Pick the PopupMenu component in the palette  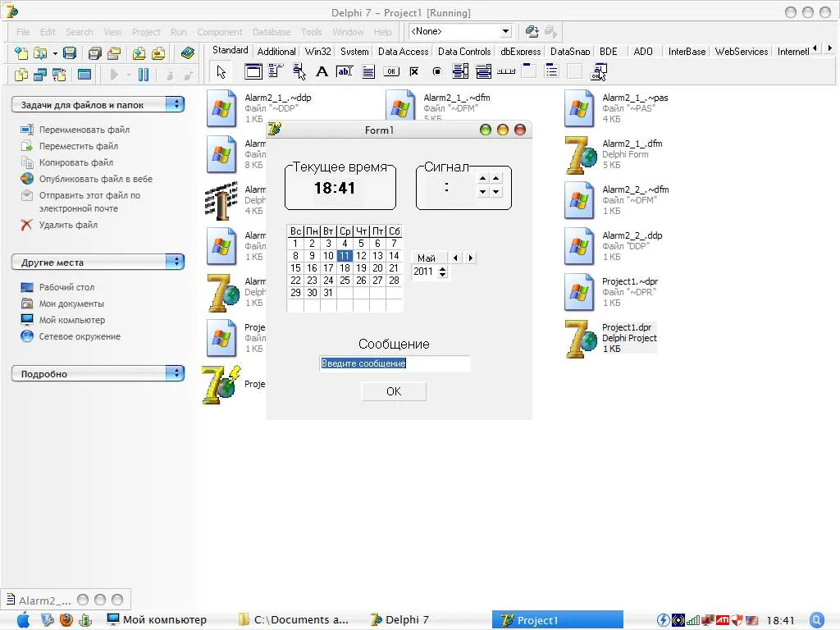click(299, 71)
